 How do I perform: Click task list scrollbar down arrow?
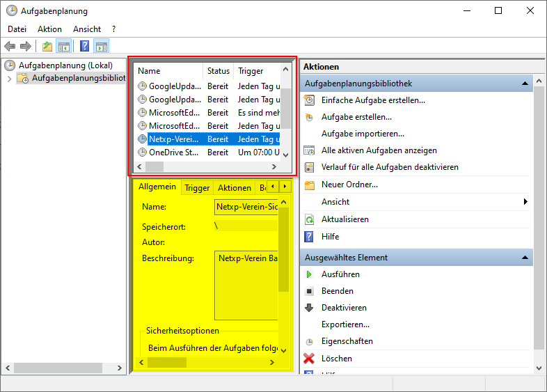tap(286, 155)
